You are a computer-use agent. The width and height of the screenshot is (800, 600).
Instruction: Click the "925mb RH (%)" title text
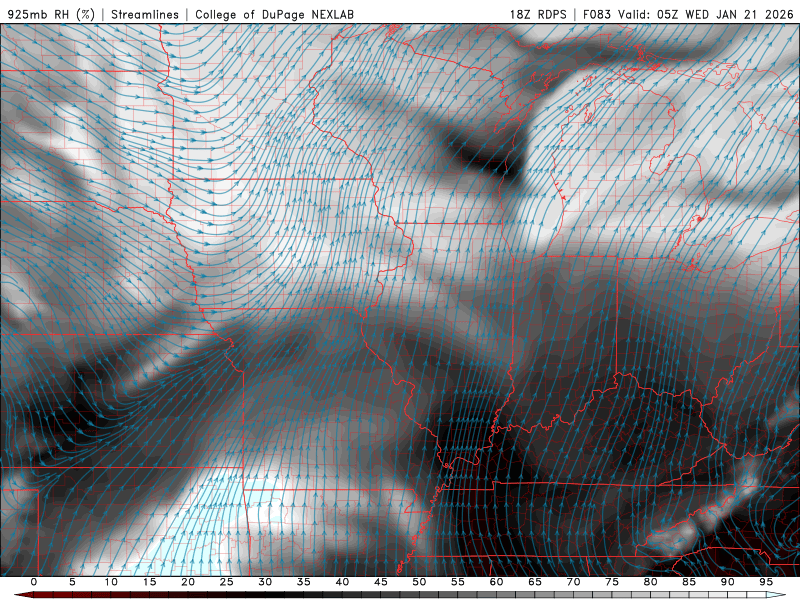click(51, 14)
